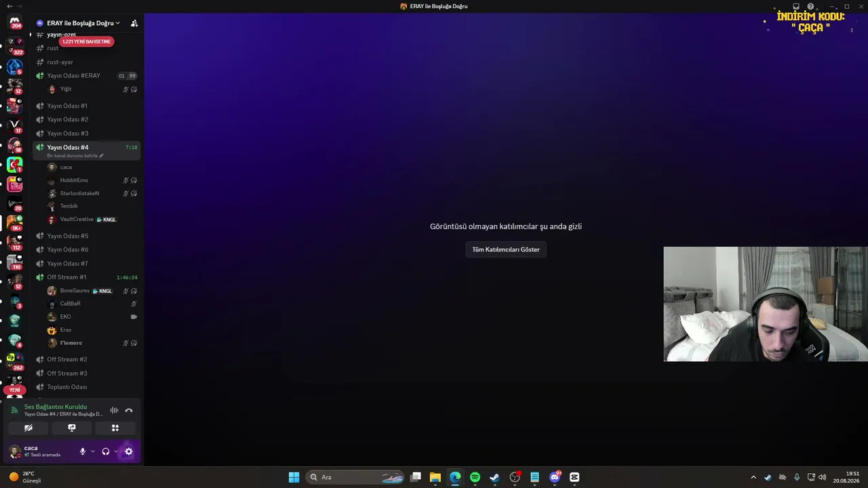868x488 pixels.
Task: Open File Explorer from taskbar
Action: click(x=435, y=477)
